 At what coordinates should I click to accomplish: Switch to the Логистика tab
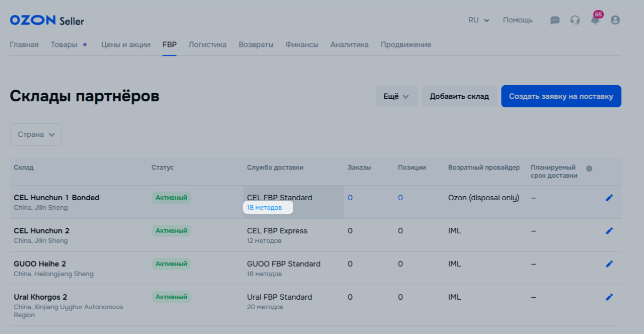click(x=208, y=45)
